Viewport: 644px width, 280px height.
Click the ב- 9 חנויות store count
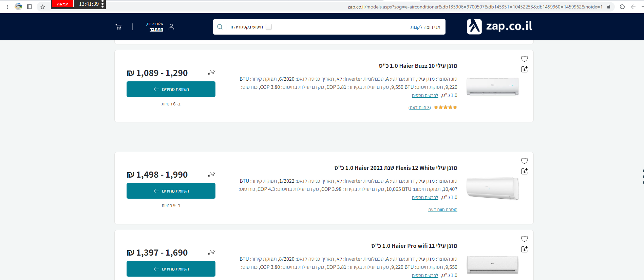point(171,206)
